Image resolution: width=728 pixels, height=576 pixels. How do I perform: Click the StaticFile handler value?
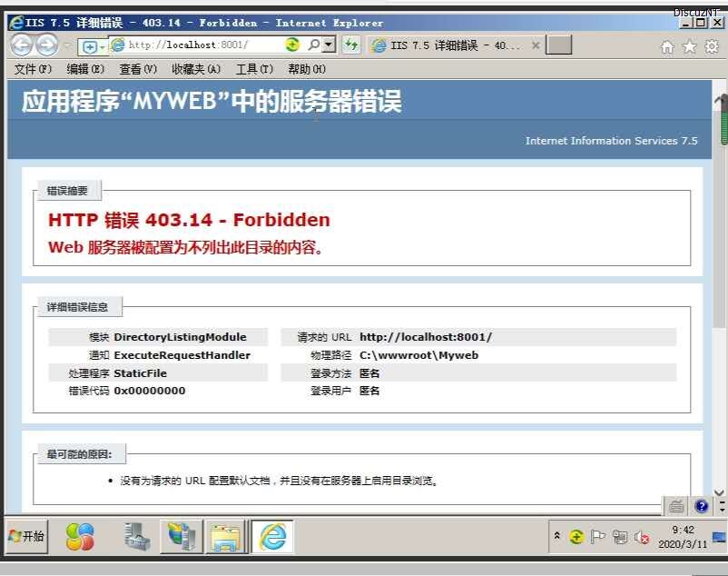point(140,373)
